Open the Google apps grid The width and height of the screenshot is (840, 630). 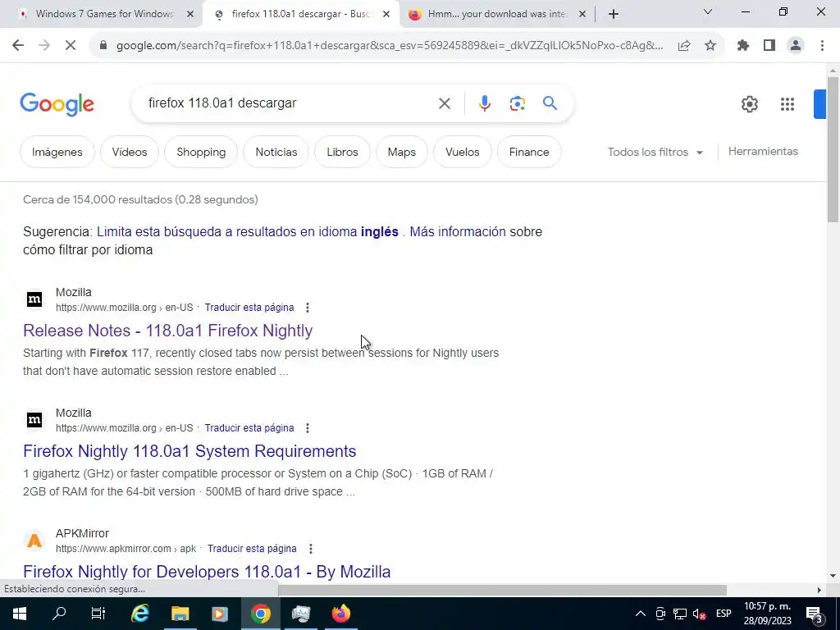pyautogui.click(x=787, y=104)
